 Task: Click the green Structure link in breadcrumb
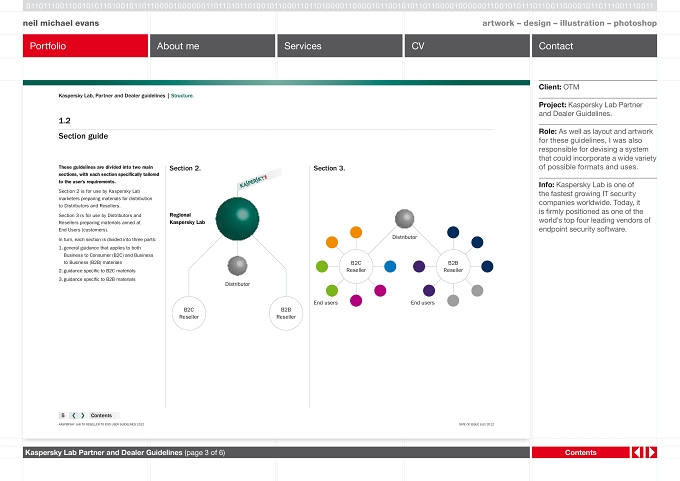pyautogui.click(x=182, y=95)
